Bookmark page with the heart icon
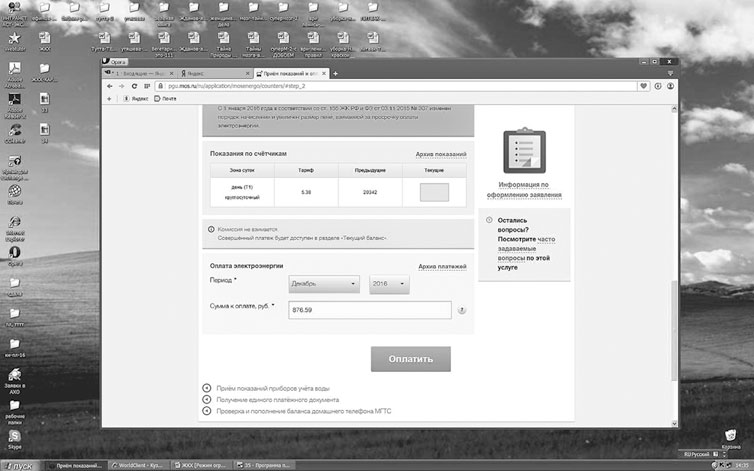 click(x=643, y=86)
